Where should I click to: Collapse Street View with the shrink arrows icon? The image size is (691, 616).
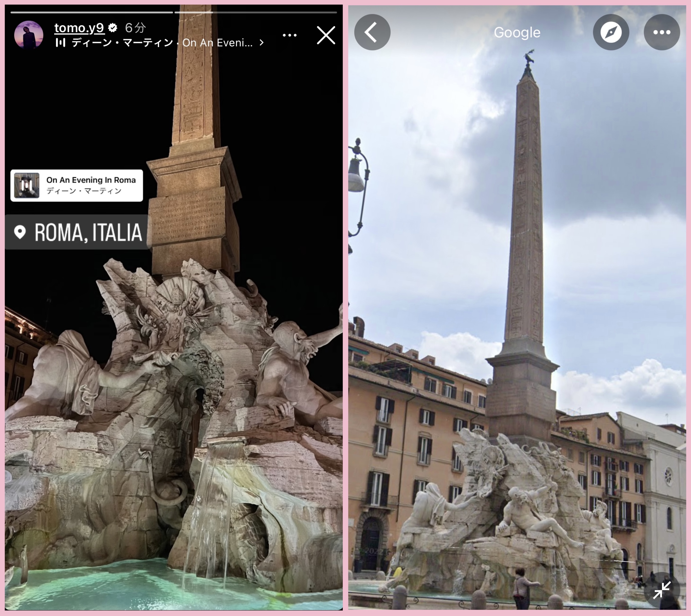click(x=662, y=590)
